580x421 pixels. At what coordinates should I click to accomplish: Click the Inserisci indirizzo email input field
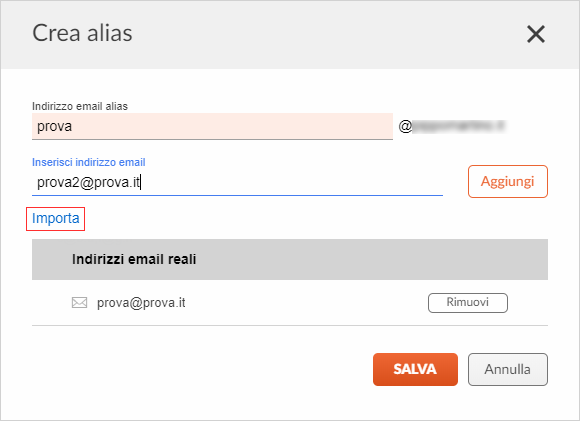point(237,182)
